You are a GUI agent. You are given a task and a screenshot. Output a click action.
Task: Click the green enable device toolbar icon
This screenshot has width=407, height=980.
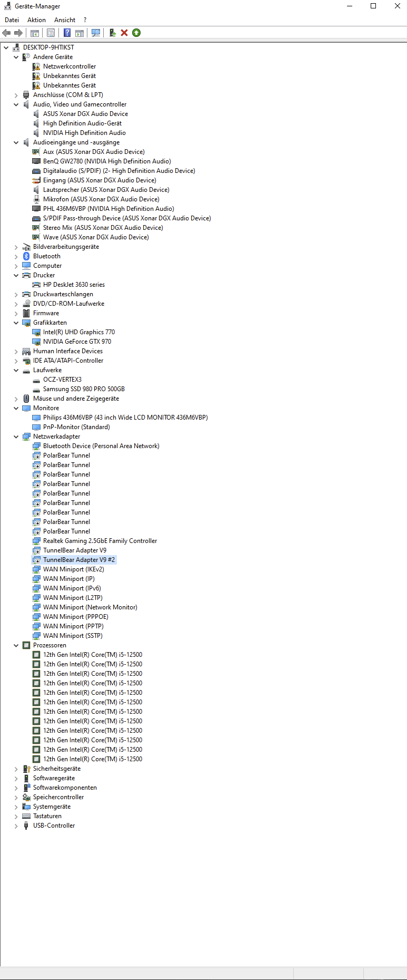pyautogui.click(x=136, y=33)
